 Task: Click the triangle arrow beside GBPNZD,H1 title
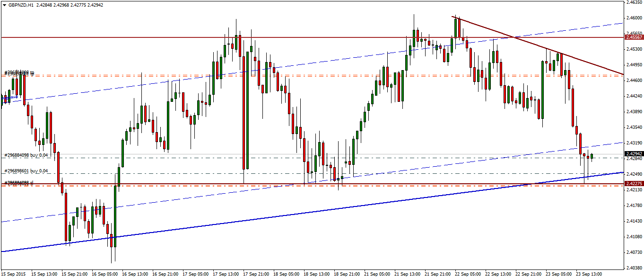4,5
